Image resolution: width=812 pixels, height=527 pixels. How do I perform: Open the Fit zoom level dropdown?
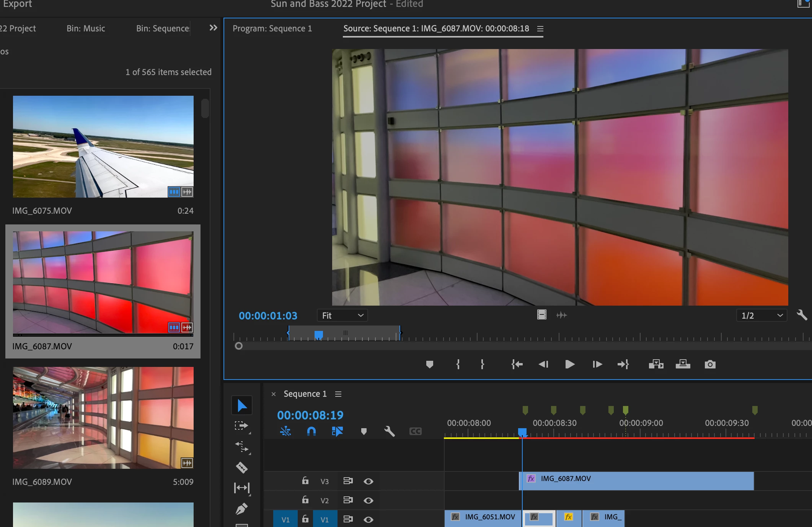(x=342, y=316)
